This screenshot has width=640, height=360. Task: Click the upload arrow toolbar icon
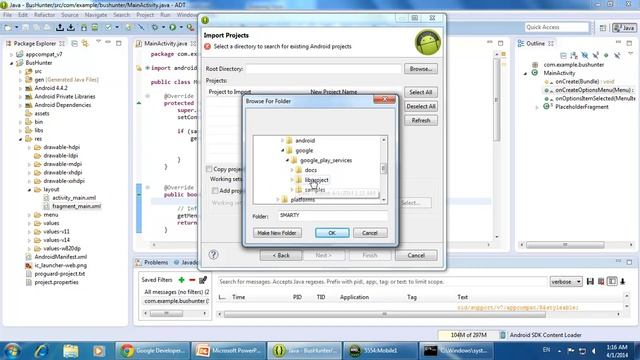[60, 27]
